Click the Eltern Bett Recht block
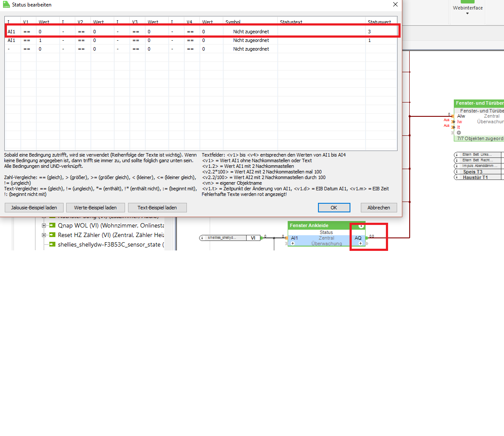This screenshot has height=436, width=504. click(x=478, y=160)
